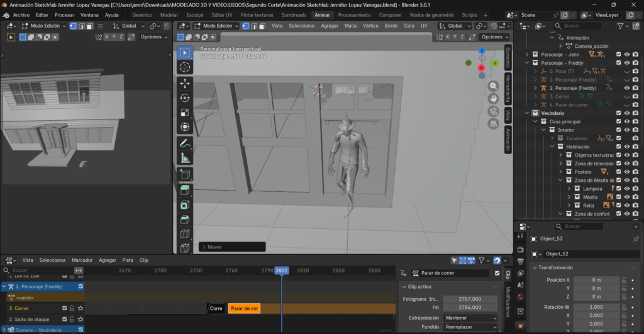The image size is (644, 334).
Task: Enable edge select mode in main viewport header
Action: (x=254, y=25)
